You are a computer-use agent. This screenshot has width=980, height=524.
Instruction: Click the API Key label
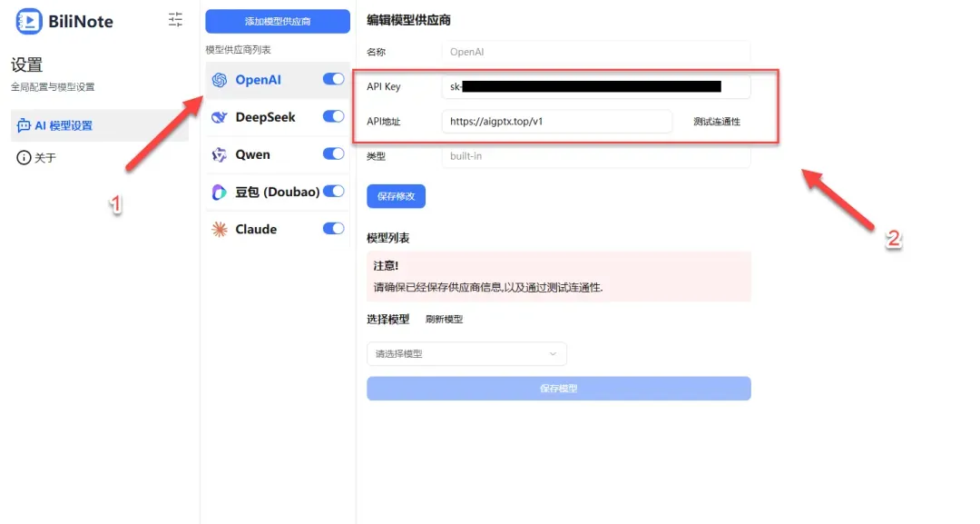[384, 86]
